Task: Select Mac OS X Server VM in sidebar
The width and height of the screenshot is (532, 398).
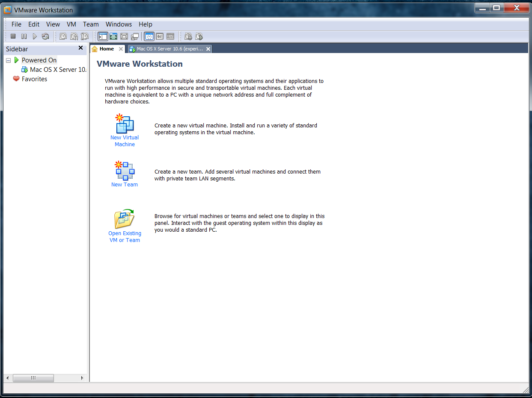Action: tap(58, 70)
